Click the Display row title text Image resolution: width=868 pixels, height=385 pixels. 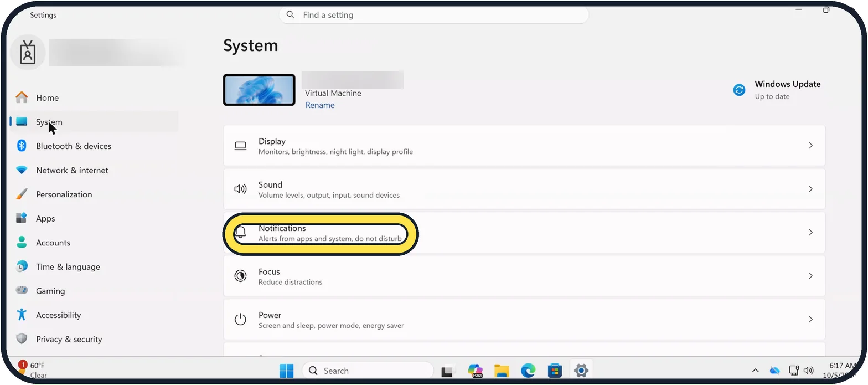[272, 141]
